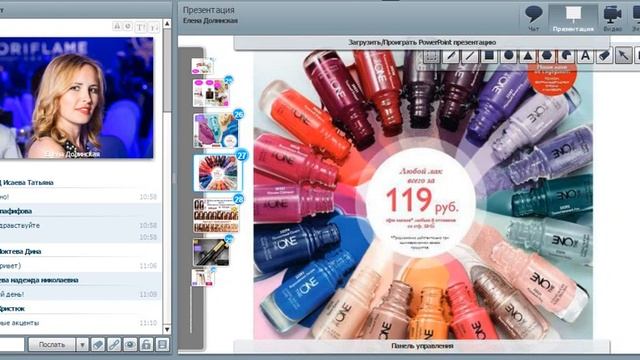The width and height of the screenshot is (640, 360).
Task: Select slide thumbnail number 28
Action: [x=216, y=215]
